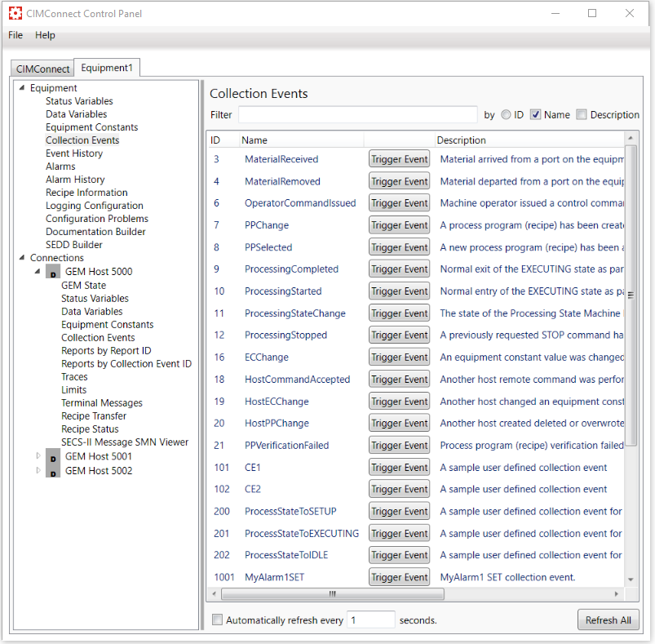Image resolution: width=655 pixels, height=644 pixels.
Task: Click the vertical scrollbar thumb of events list
Action: pyautogui.click(x=631, y=295)
